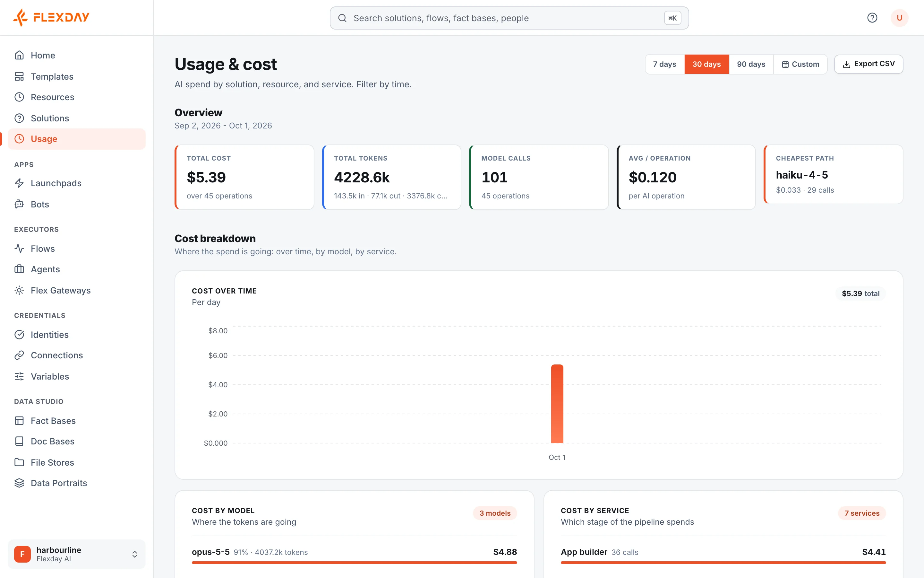The image size is (924, 578).
Task: Open the help question-mark icon
Action: [x=872, y=18]
